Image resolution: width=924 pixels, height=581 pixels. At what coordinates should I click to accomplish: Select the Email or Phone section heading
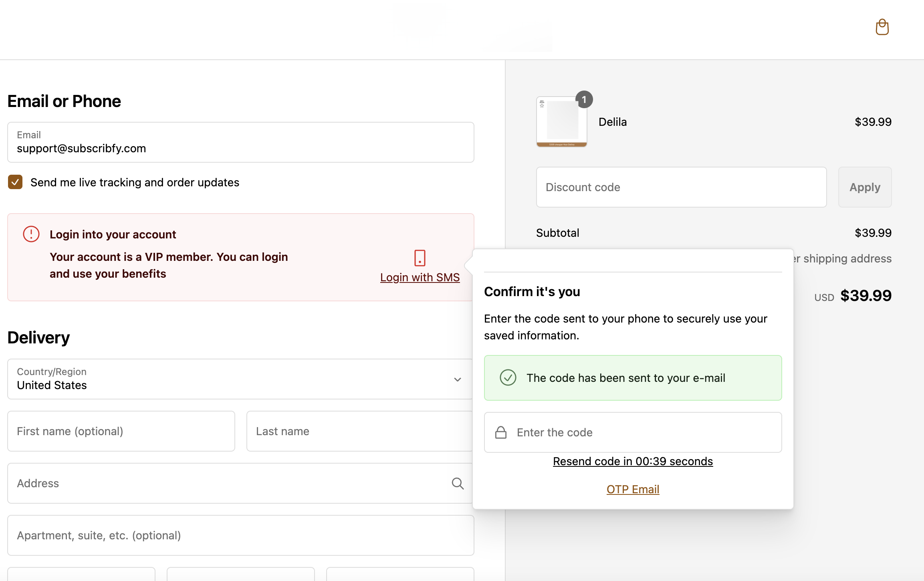(x=64, y=101)
